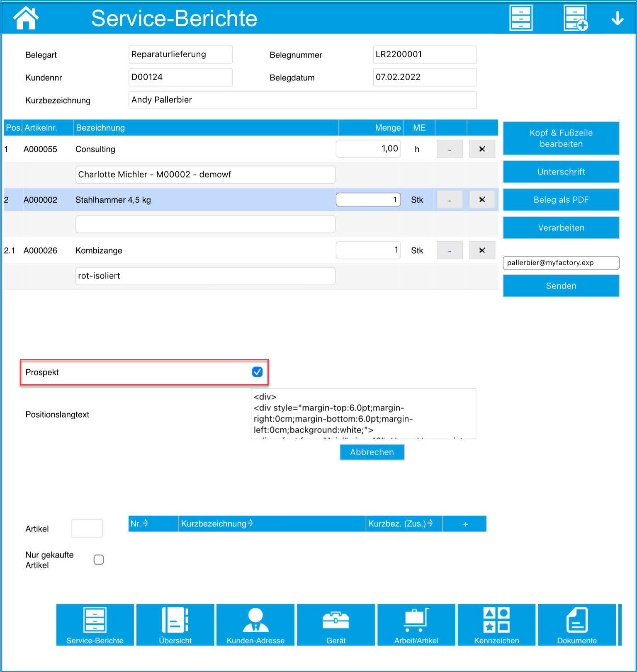
Task: Remove the Kombizange position with X
Action: (482, 250)
